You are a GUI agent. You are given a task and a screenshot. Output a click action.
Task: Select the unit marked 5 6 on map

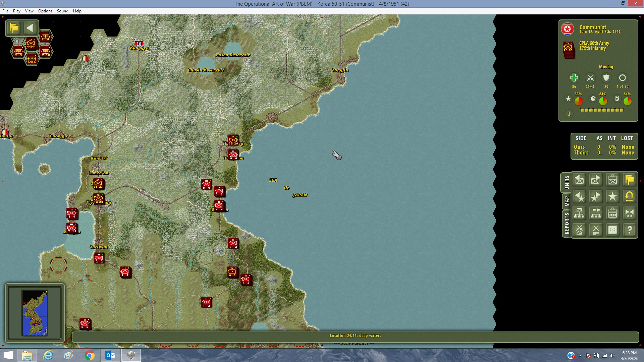pyautogui.click(x=206, y=184)
